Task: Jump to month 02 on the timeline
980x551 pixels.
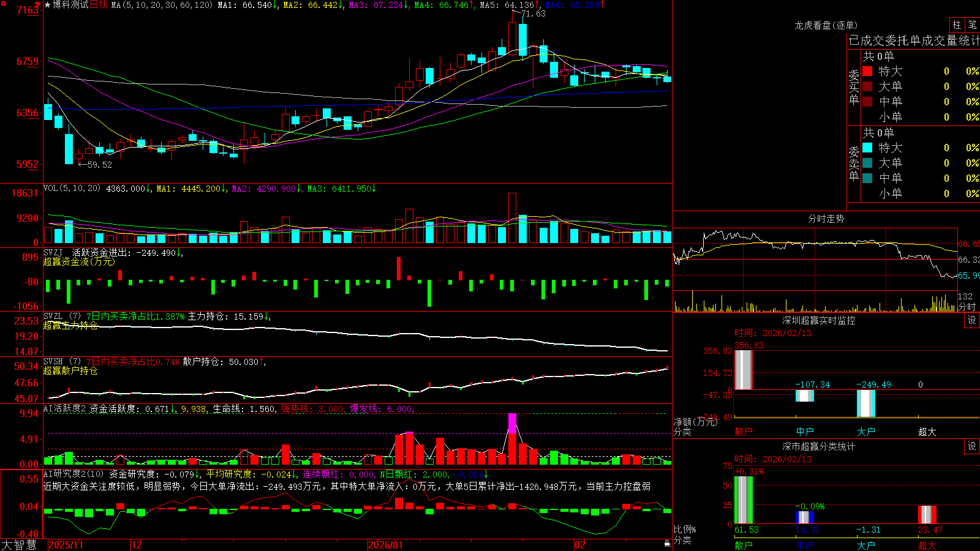Action: [x=579, y=545]
